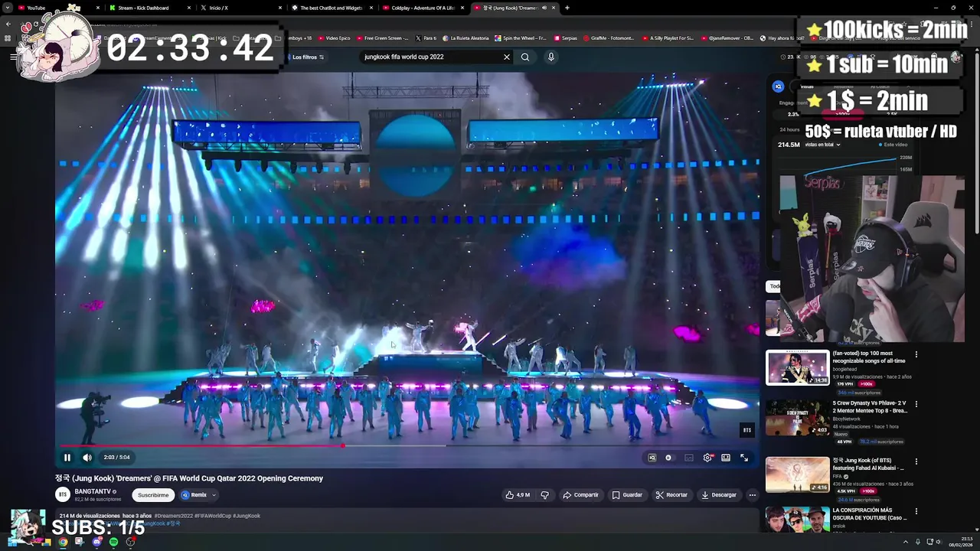
Task: Open options menu for LA CONSPIRACIÓN video
Action: click(916, 511)
